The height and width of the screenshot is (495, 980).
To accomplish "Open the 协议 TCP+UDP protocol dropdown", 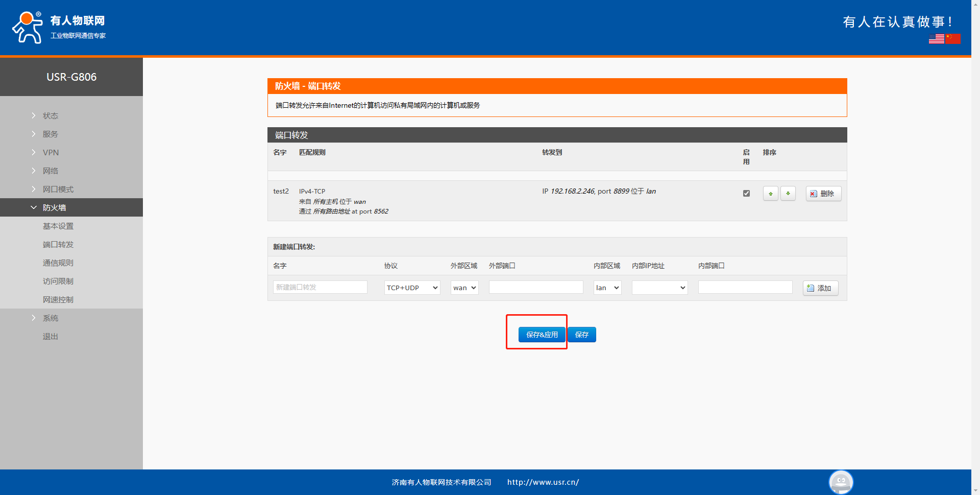I will click(x=412, y=288).
